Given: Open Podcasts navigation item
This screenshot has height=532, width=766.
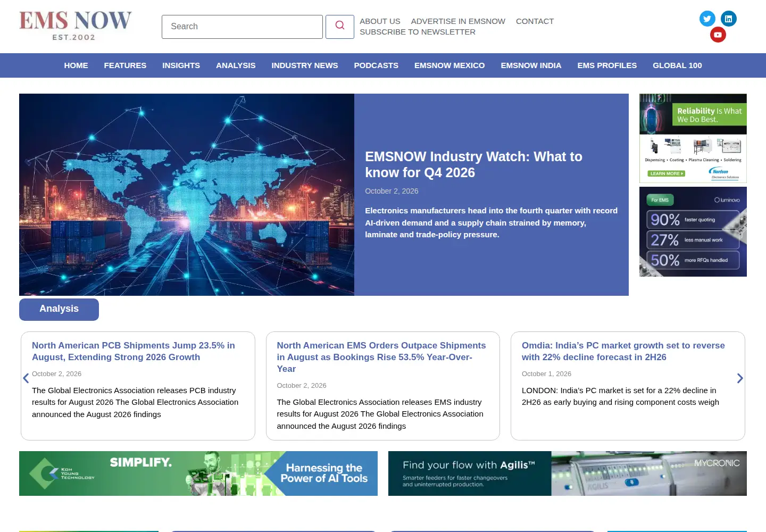Looking at the screenshot, I should [376, 65].
